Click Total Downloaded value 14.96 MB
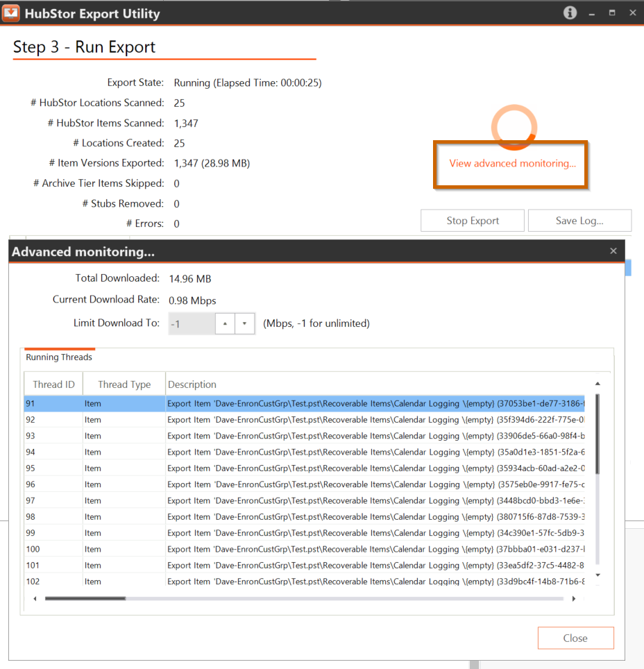Screen dimensions: 644x669 click(190, 279)
